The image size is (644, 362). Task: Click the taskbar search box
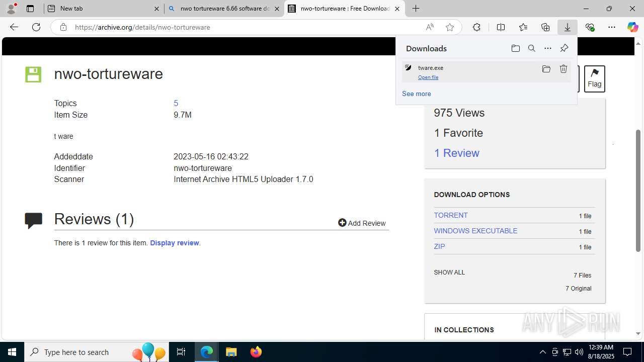(x=97, y=352)
